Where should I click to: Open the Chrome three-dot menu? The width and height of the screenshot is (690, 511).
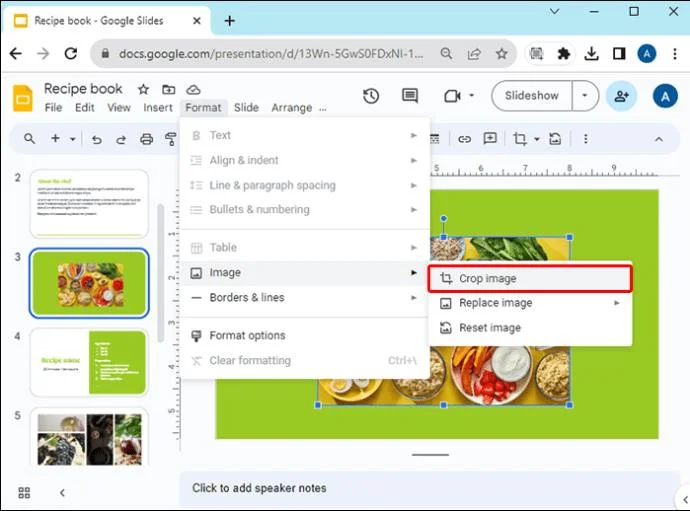coord(675,54)
